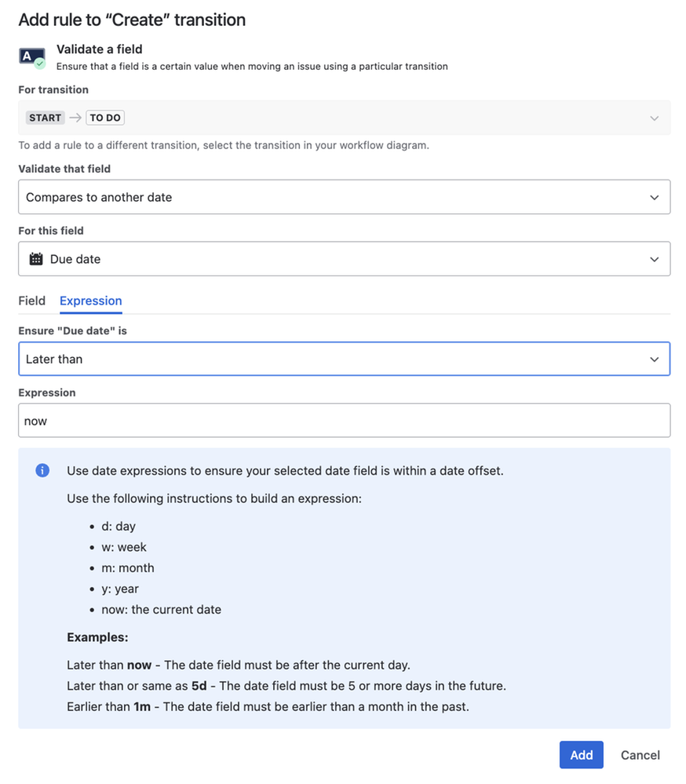Select the TO DO status lozenge
Screen dimensions: 686x784
[x=105, y=118]
